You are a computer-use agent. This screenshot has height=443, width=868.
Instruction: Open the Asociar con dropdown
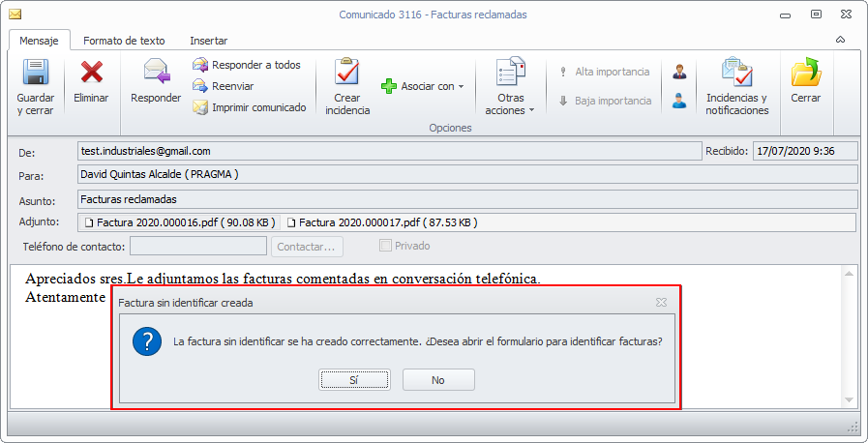422,86
